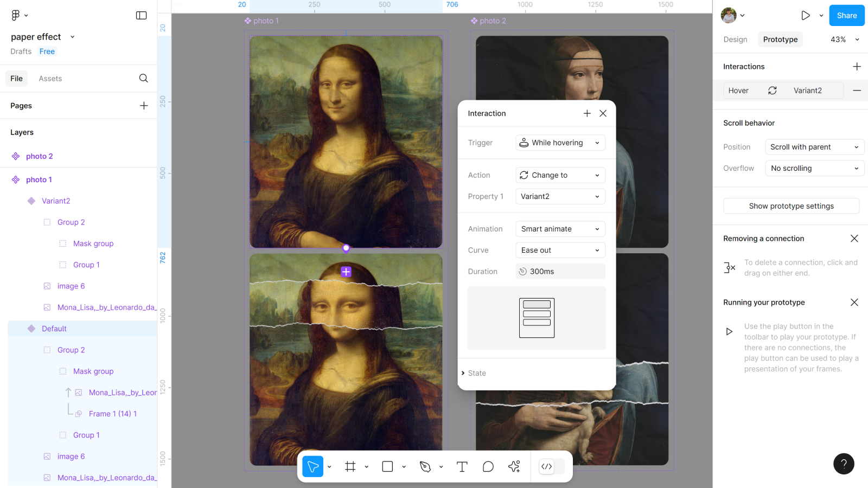
Task: Switch to the Design tab
Action: [x=735, y=39]
